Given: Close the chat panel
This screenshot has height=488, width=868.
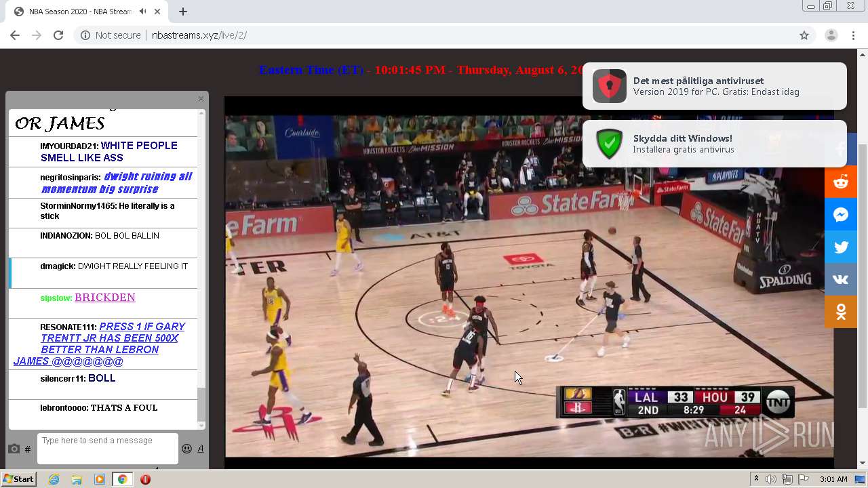Looking at the screenshot, I should [201, 99].
